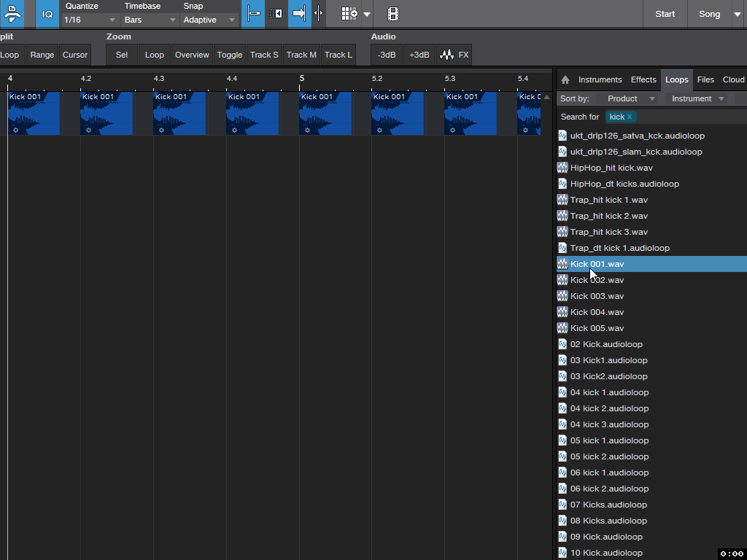Click the 07 Kicks.audioloop file icon
747x560 pixels.
[x=562, y=505]
